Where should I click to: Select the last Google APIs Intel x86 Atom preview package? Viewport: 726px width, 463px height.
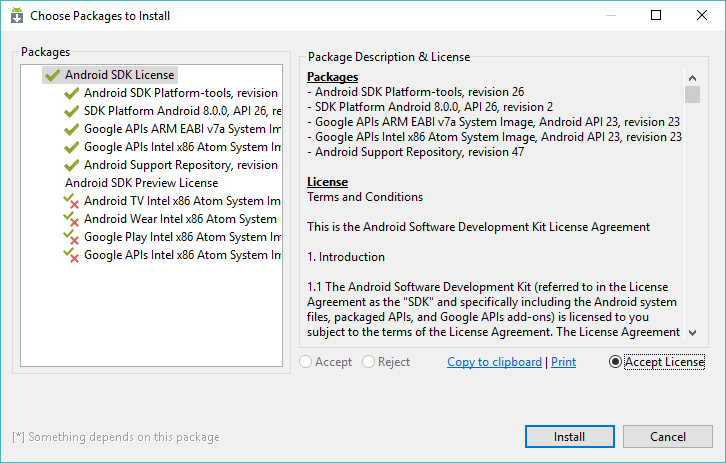[x=182, y=255]
